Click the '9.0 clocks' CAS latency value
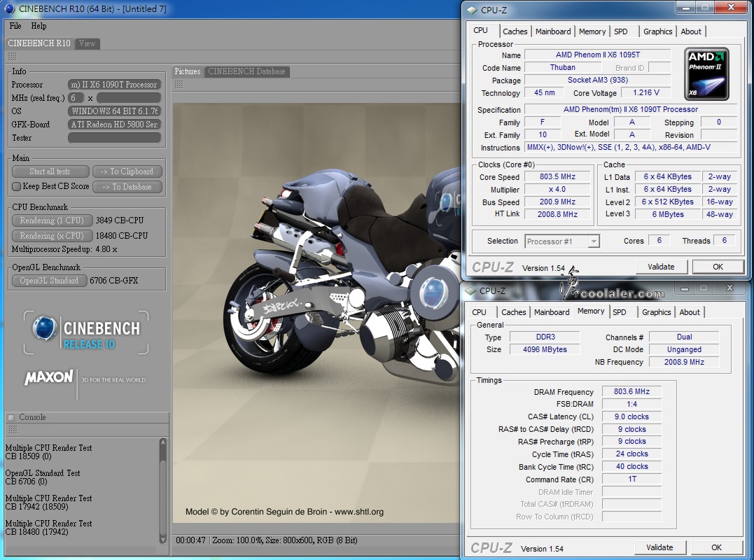 (x=631, y=416)
